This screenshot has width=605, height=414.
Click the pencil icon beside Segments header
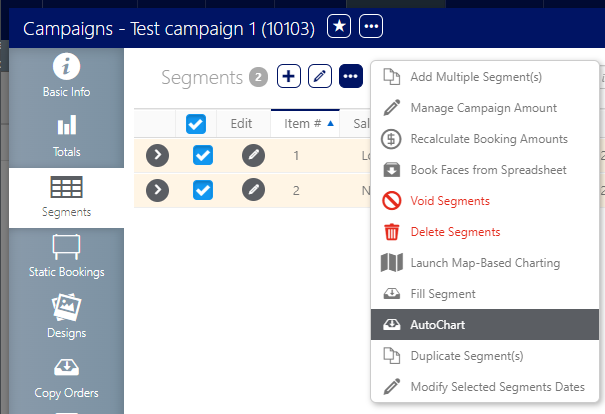click(x=320, y=77)
